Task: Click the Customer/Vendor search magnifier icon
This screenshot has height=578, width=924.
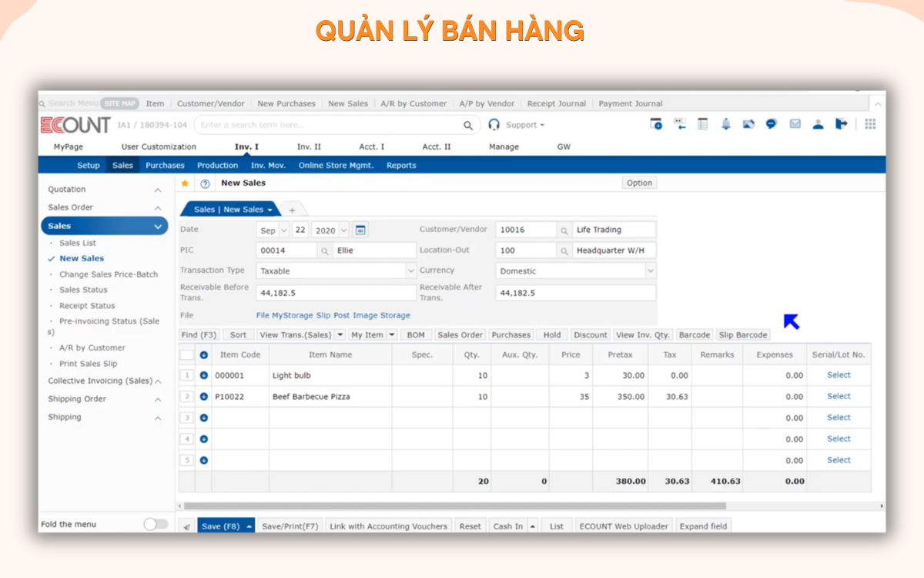Action: (x=564, y=230)
